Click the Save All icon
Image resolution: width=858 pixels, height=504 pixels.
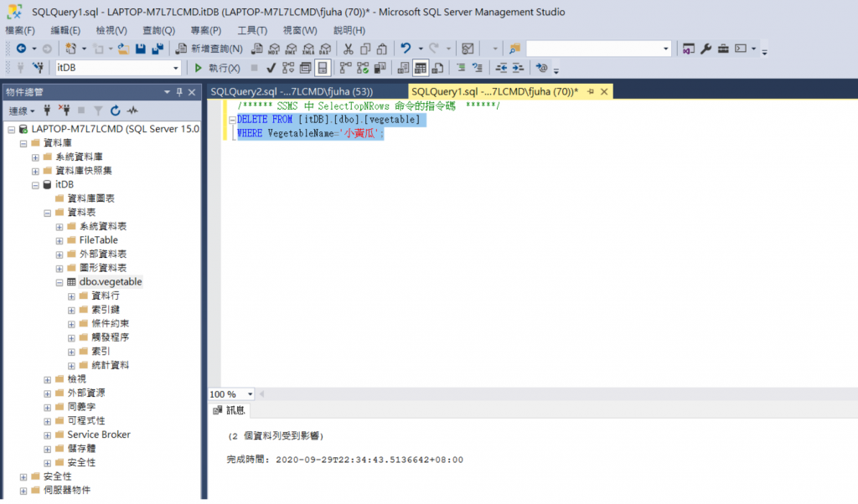[x=158, y=49]
